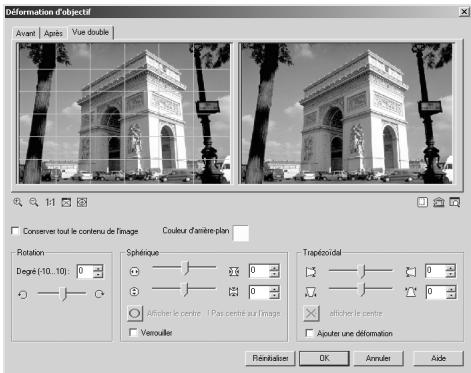Decrease second spherical value spinner
The height and width of the screenshot is (373, 471).
(274, 295)
